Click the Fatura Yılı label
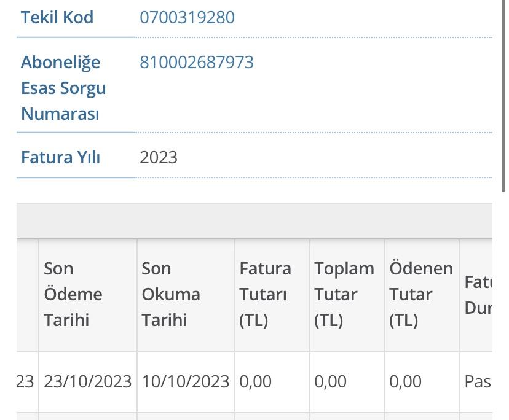Screen dimensions: 509x420 click(60, 157)
